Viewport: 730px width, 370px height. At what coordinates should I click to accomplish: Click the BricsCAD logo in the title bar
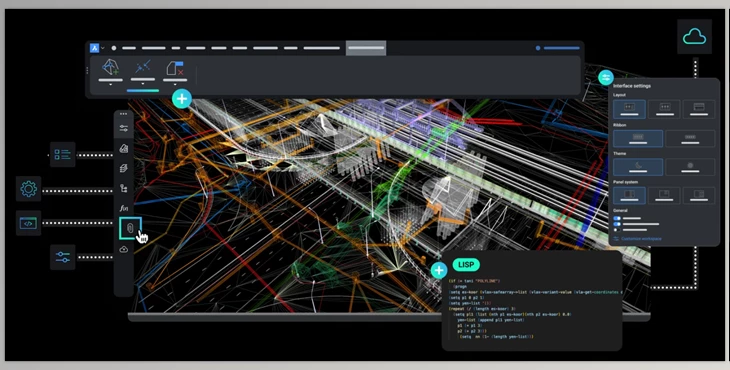(x=95, y=48)
